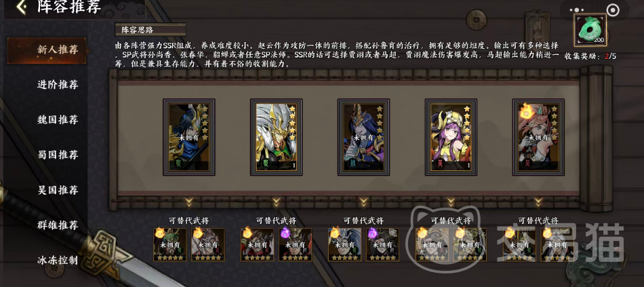
Task: Select the white-haired green hero card
Action: [277, 137]
